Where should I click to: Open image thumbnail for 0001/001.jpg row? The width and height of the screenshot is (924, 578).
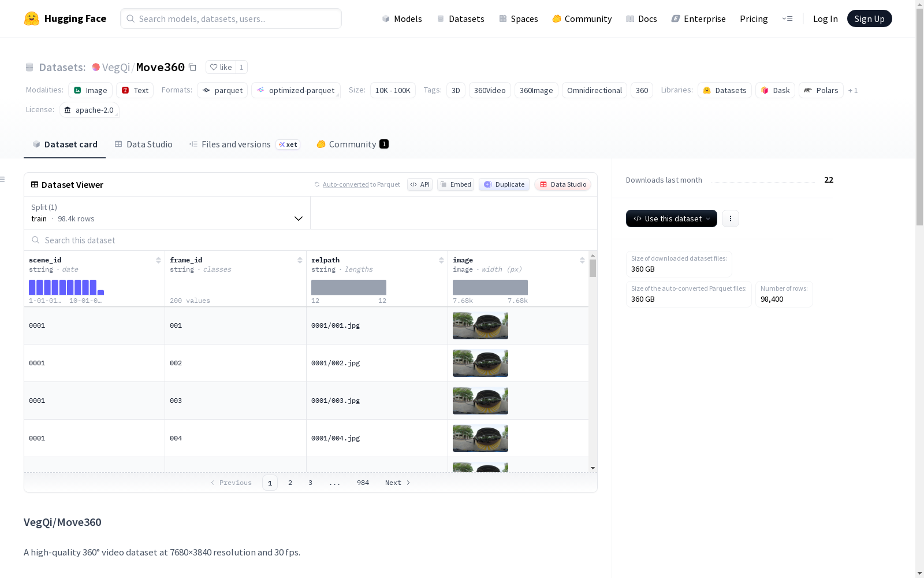pyautogui.click(x=480, y=325)
